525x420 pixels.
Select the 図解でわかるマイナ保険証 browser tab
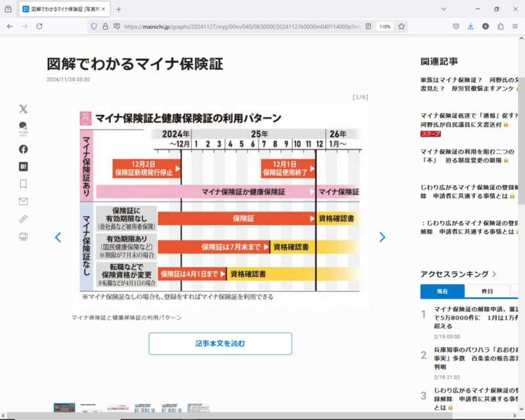point(64,9)
